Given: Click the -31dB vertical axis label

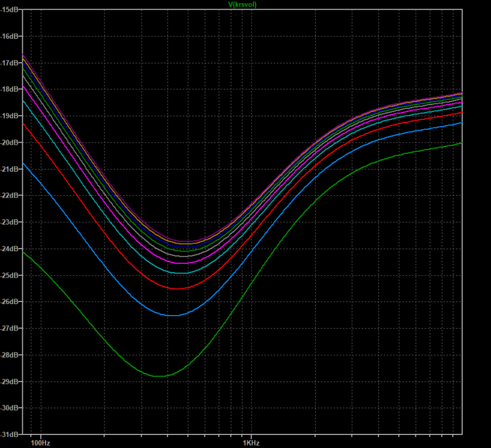Looking at the screenshot, I should pos(12,434).
